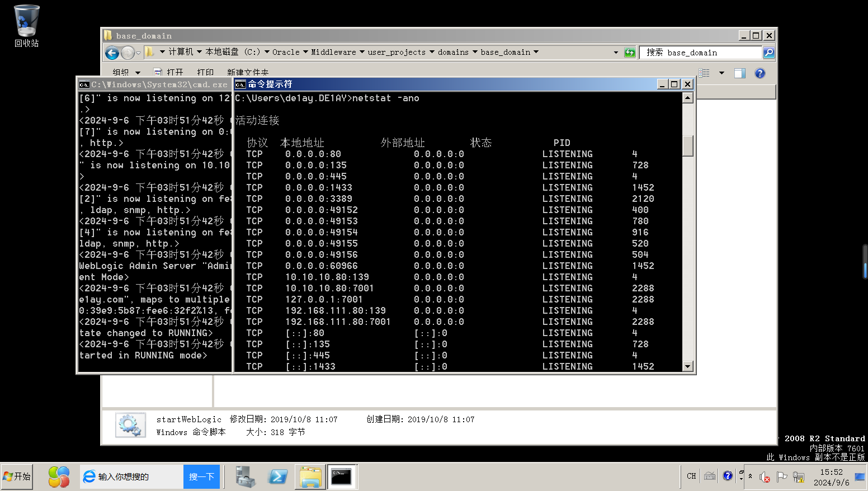Screen dimensions: 868x491
Task: Click muted volume tray icon
Action: click(765, 477)
